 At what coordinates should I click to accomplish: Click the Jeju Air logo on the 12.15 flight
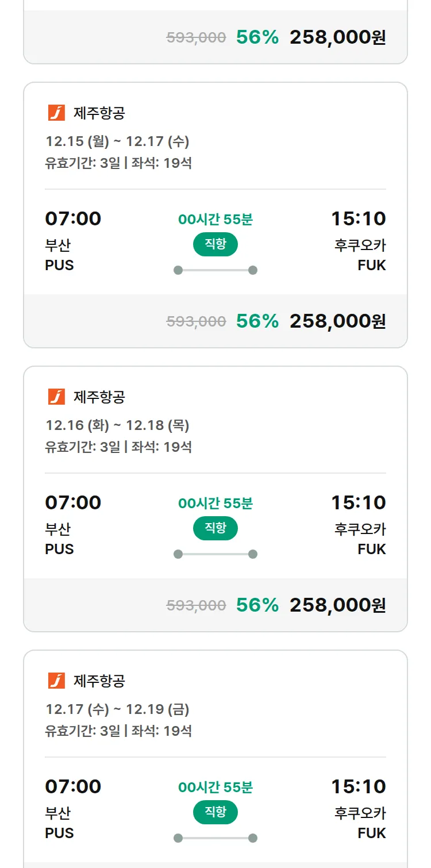coord(56,113)
